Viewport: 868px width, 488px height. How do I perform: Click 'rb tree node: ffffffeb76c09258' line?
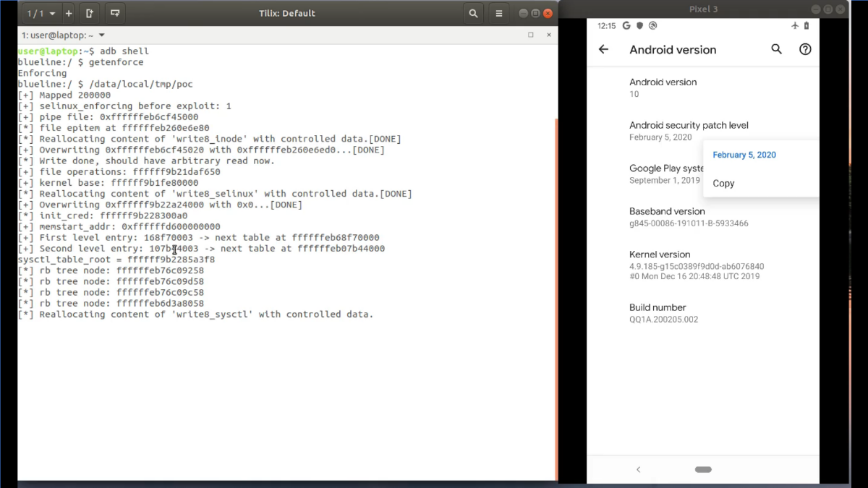(x=111, y=270)
